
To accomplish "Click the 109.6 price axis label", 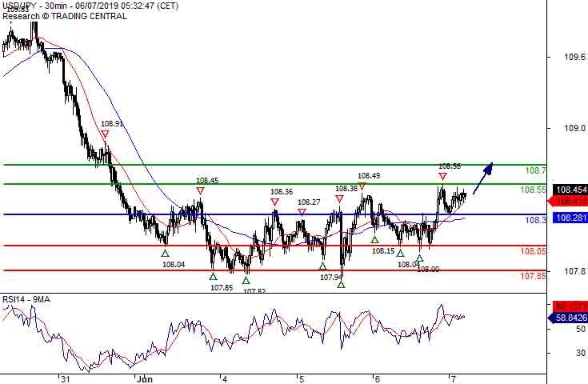I will (x=575, y=57).
